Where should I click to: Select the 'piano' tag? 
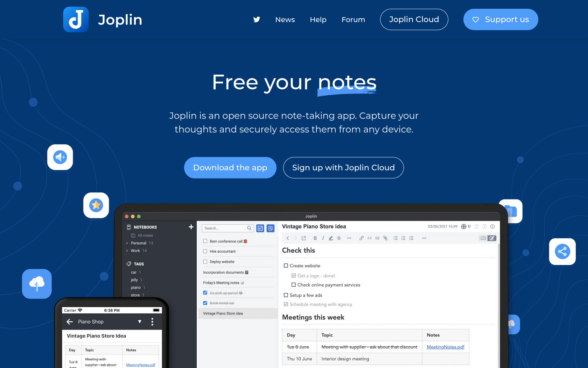coord(136,287)
